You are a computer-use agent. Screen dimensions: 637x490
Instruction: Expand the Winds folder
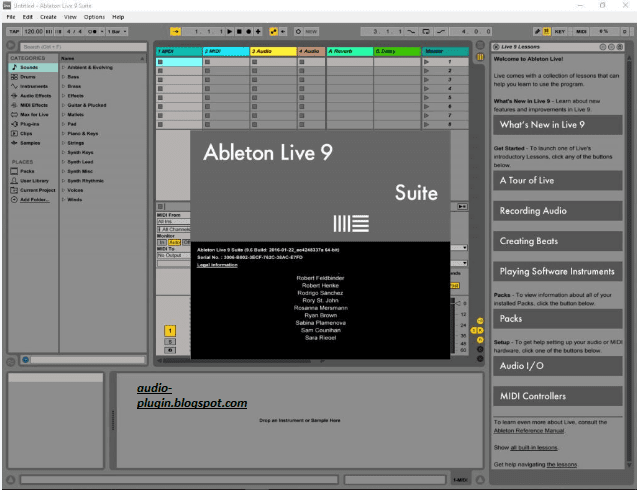coord(64,199)
